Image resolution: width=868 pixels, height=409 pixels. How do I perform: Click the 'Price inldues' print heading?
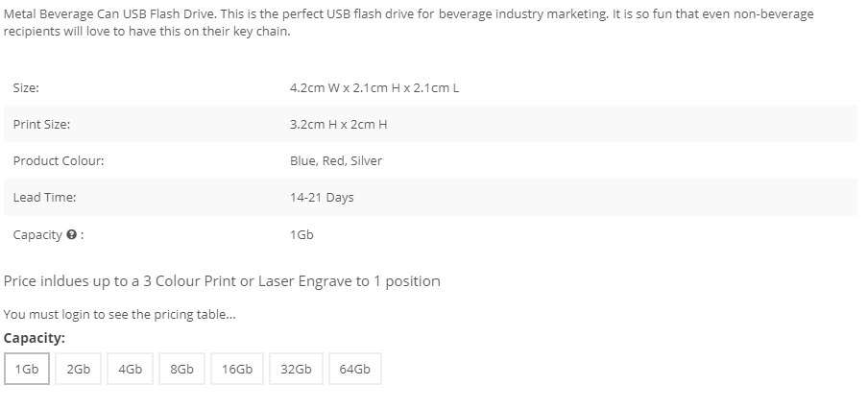coord(222,281)
